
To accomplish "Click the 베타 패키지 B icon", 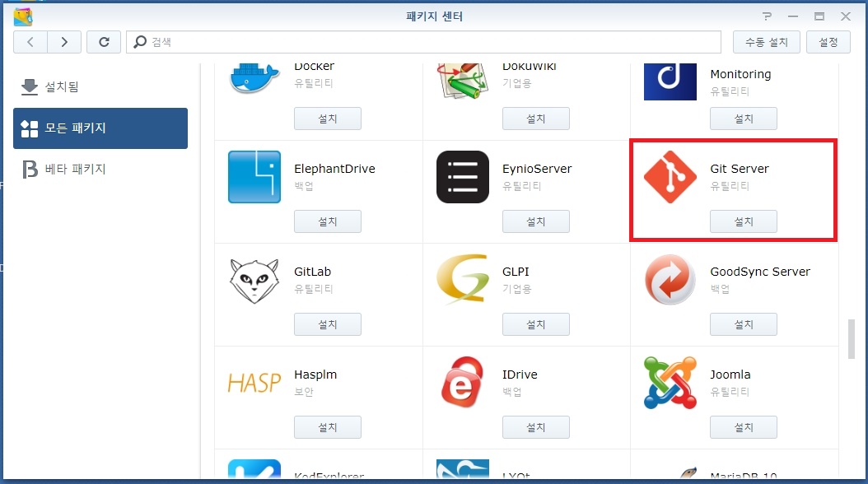I will 30,170.
